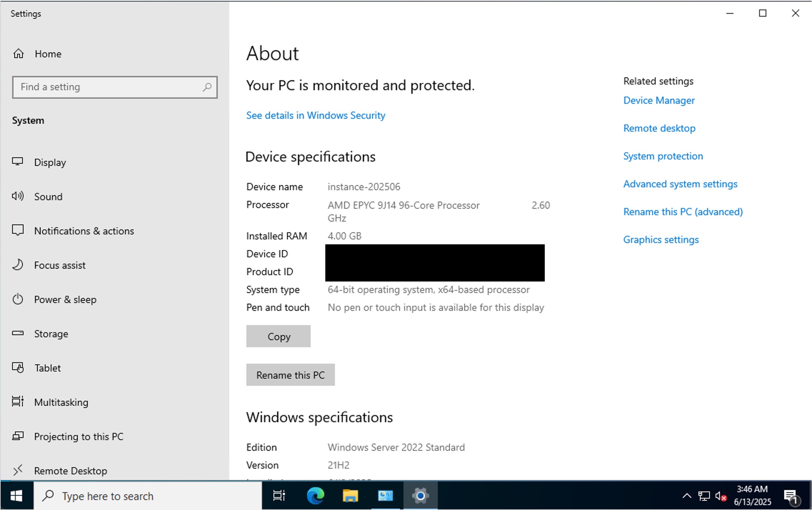Click the Storage drive icon

click(18, 333)
